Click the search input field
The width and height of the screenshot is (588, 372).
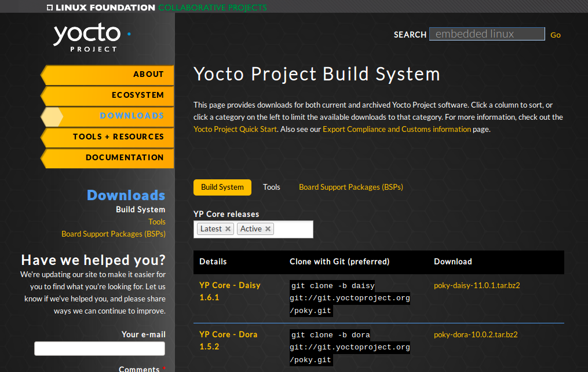pos(487,34)
